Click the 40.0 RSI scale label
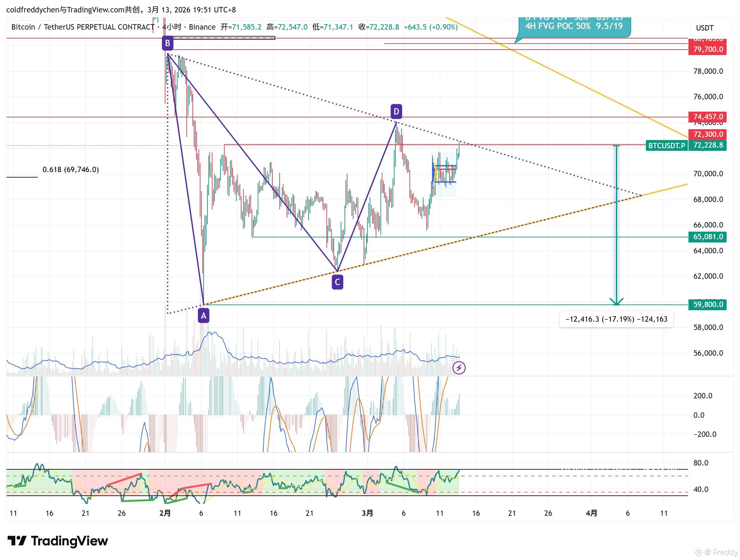The image size is (740, 560). pos(701,489)
